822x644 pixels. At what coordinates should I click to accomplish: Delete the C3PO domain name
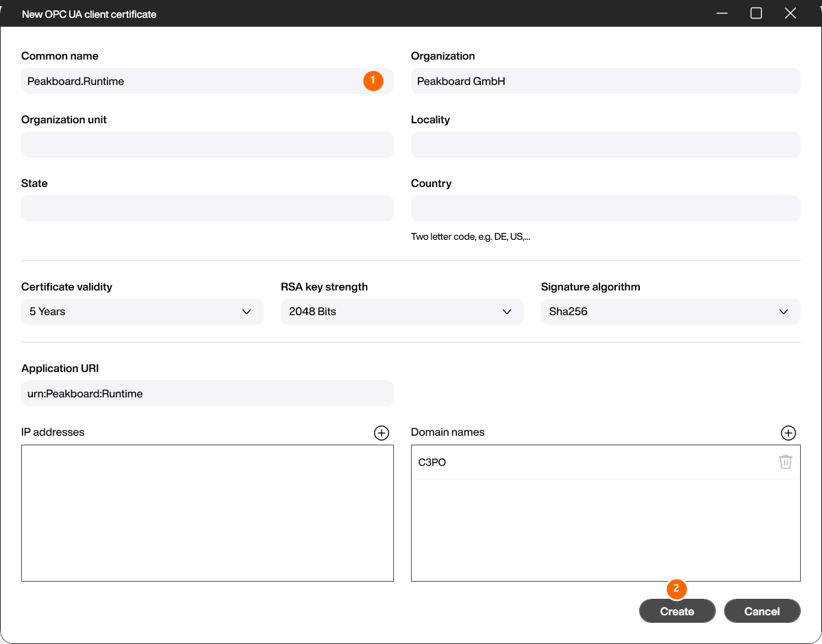pos(786,462)
